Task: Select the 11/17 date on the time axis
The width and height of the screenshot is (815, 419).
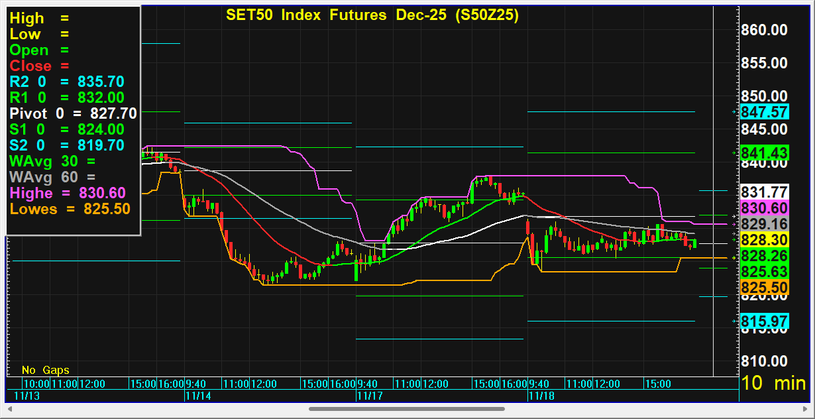Action: coord(370,396)
